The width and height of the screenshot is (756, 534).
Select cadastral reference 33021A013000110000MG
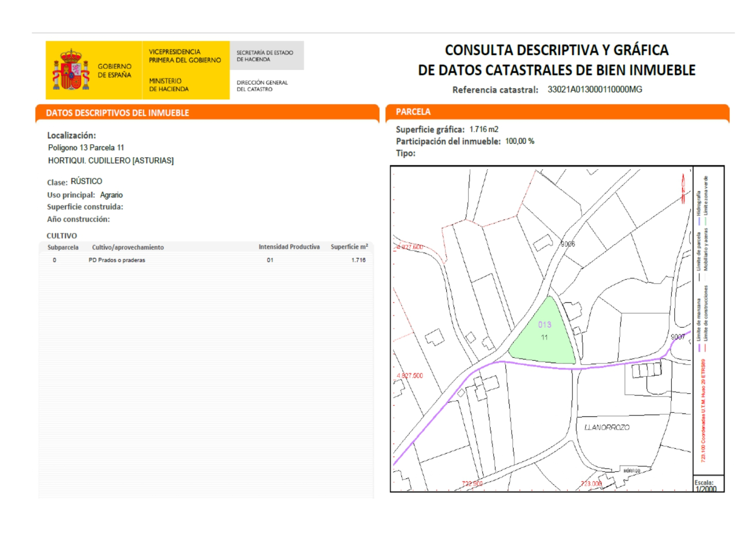tap(595, 89)
